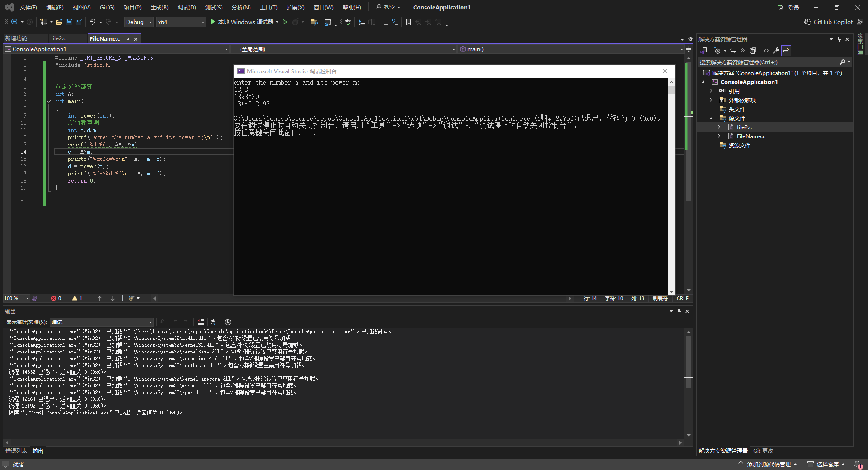Click the save all files icon
The width and height of the screenshot is (868, 470).
click(x=79, y=22)
